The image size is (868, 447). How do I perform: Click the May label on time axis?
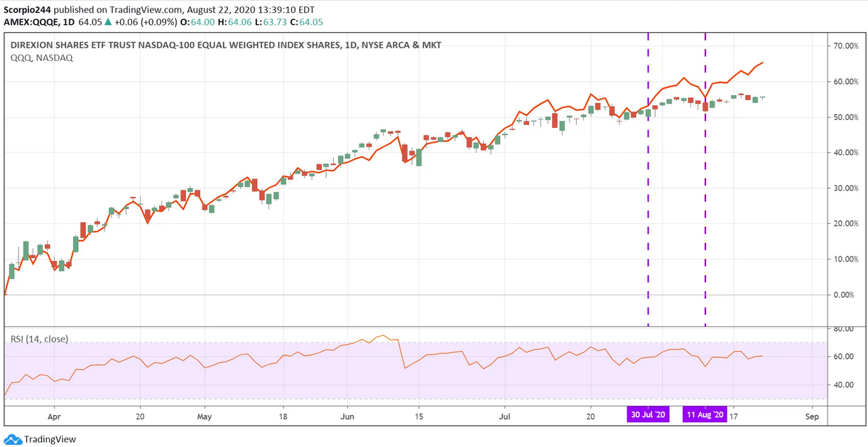point(204,416)
